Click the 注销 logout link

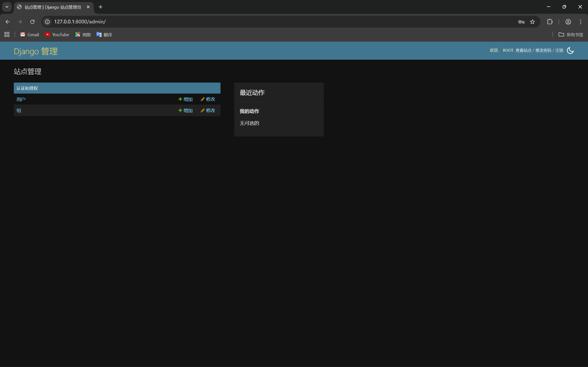pyautogui.click(x=559, y=50)
